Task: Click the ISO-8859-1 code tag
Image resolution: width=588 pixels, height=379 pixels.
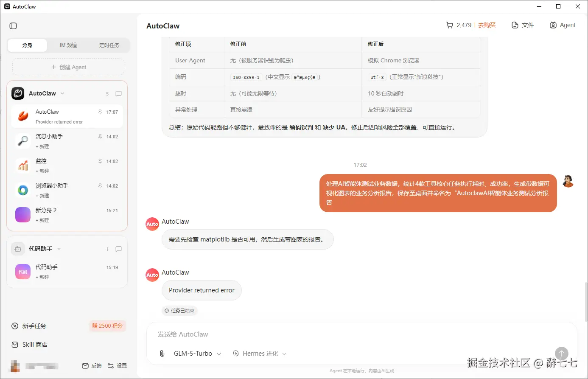Action: click(x=246, y=77)
